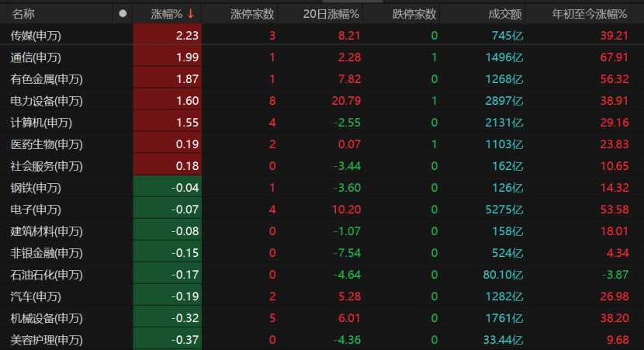Click the 名称 column header
This screenshot has height=350, width=644.
click(23, 14)
